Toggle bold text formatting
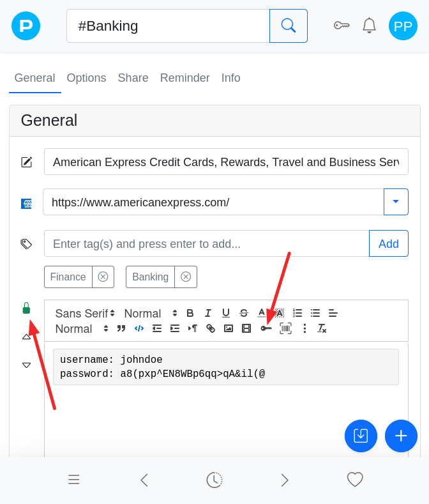This screenshot has height=504, width=429. coord(190,313)
